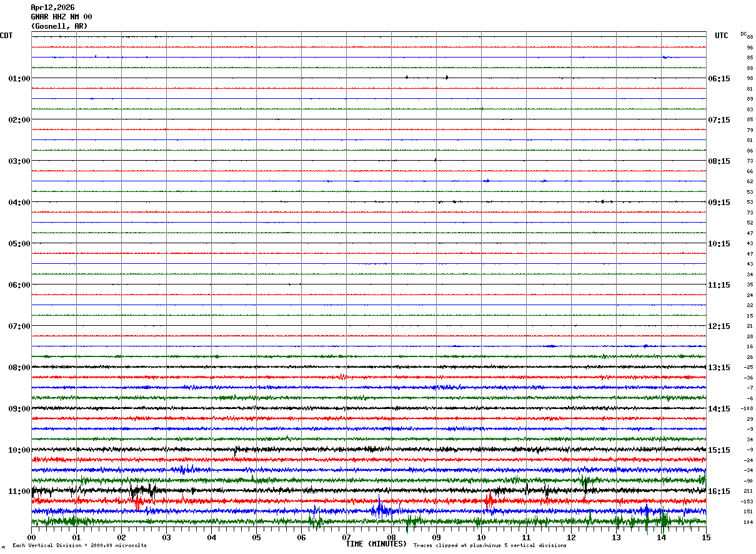
Task: Click the UTC timezone label
Action: [x=722, y=36]
